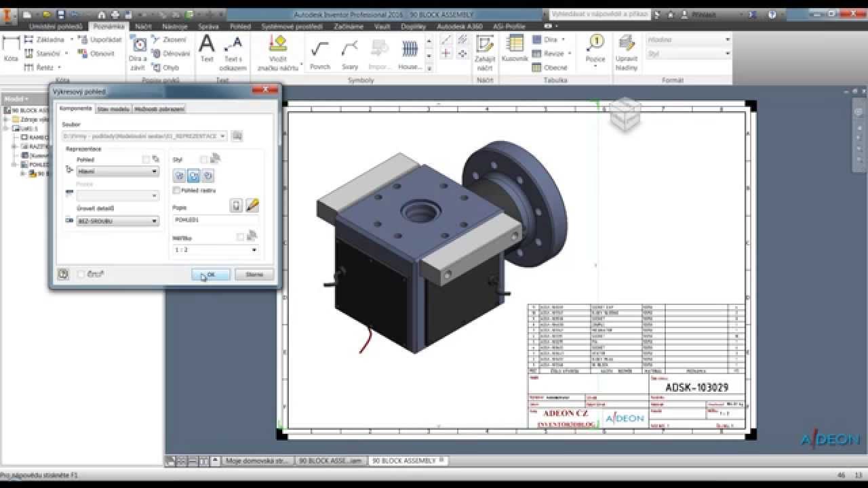Click Upravit hladiny edit layers tool
This screenshot has height=488, width=868.
coord(627,53)
